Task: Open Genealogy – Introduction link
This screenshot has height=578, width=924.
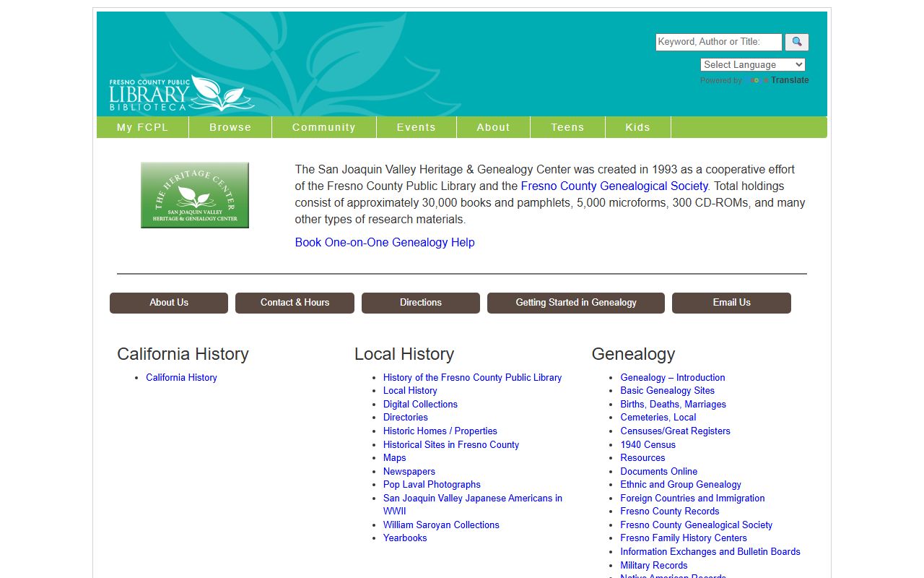Action: (x=673, y=377)
